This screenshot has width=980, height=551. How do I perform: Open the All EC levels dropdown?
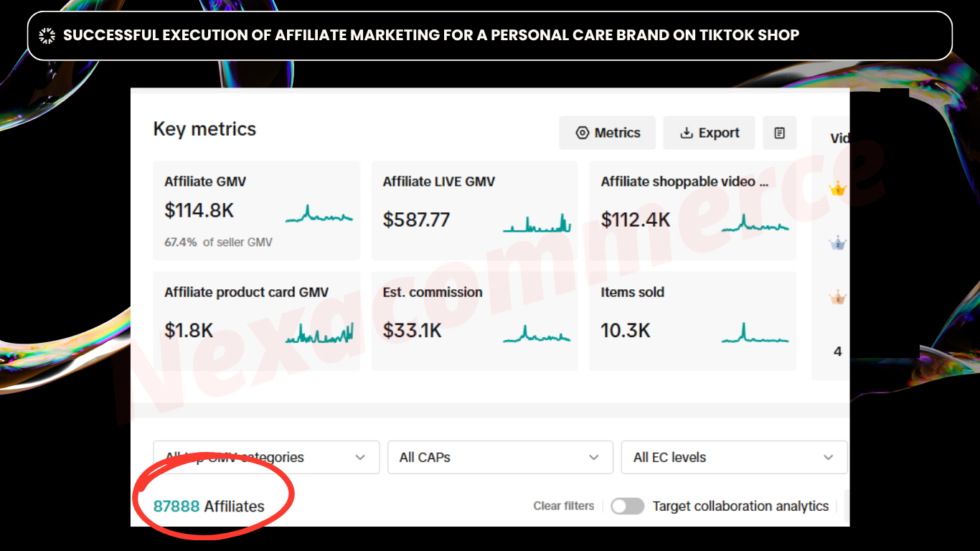[x=734, y=457]
